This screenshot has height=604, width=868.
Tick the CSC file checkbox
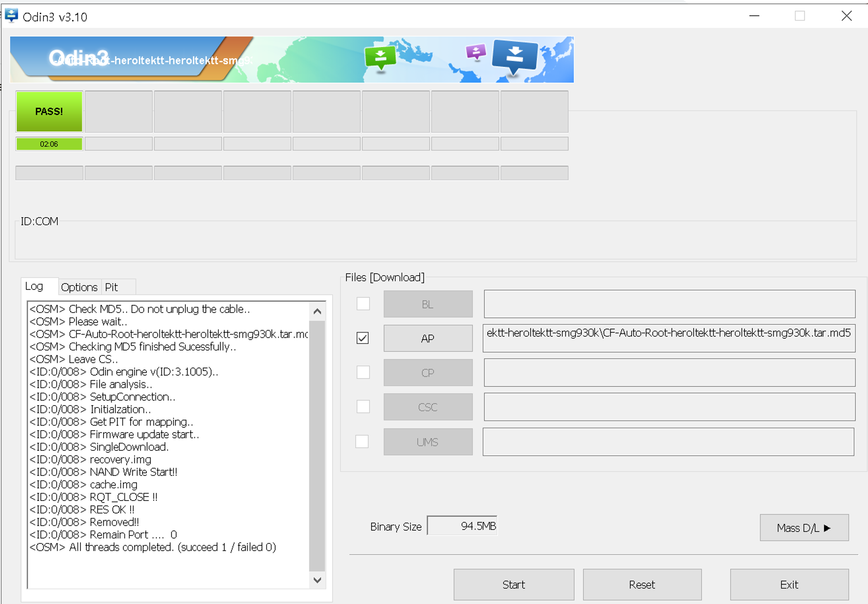(363, 407)
